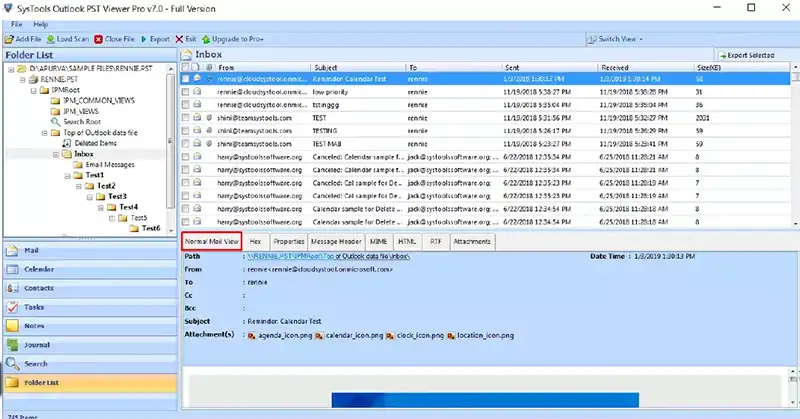Click the Exit X icon in toolbar
This screenshot has width=800, height=419.
coord(179,39)
